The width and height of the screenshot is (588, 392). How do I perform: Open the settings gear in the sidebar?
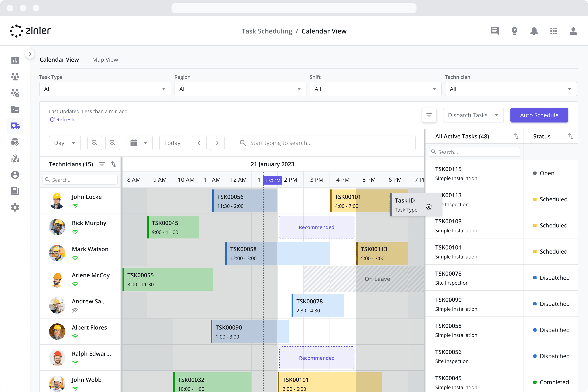pyautogui.click(x=15, y=207)
